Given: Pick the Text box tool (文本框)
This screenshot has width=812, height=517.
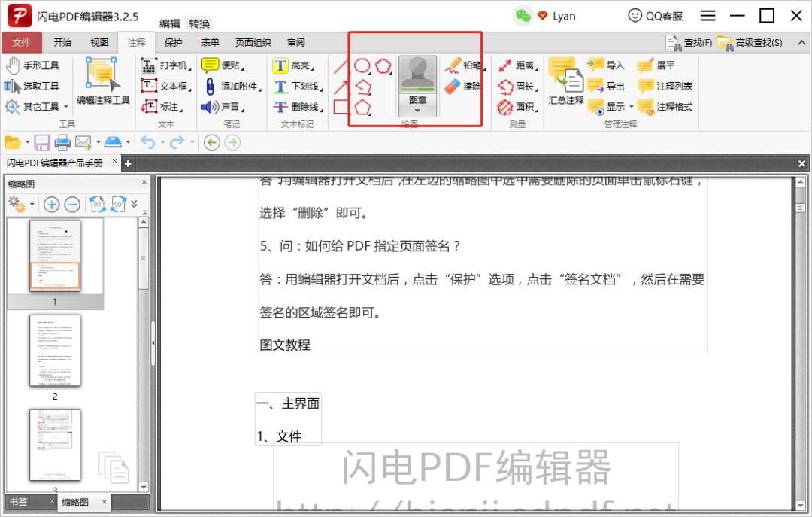Looking at the screenshot, I should [x=166, y=86].
